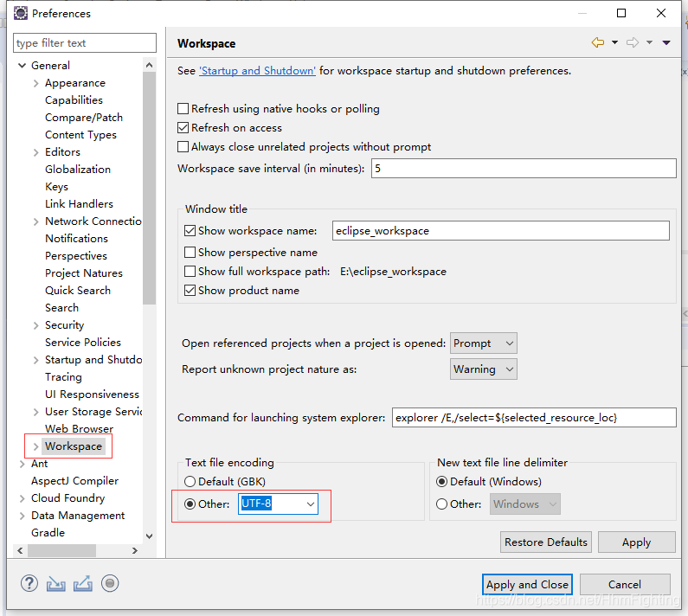688x616 pixels.
Task: Open the disabled Windows line delimiter dropdown
Action: pyautogui.click(x=524, y=504)
